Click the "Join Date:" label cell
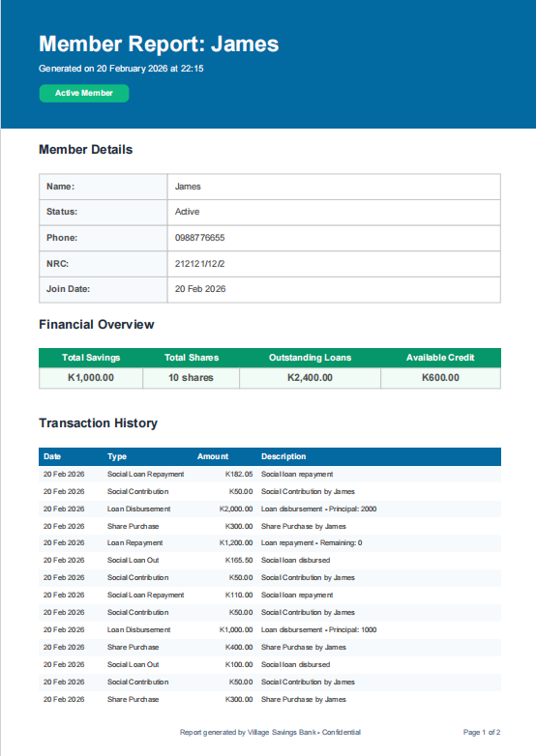This screenshot has width=536, height=756. click(104, 289)
